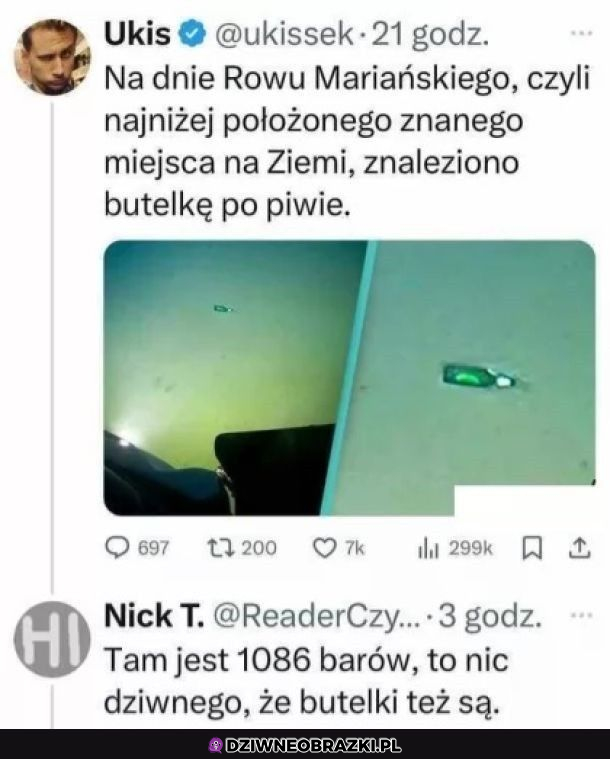Viewport: 610px width, 759px height.
Task: Bookmark the Ukis tweet
Action: coord(532,548)
